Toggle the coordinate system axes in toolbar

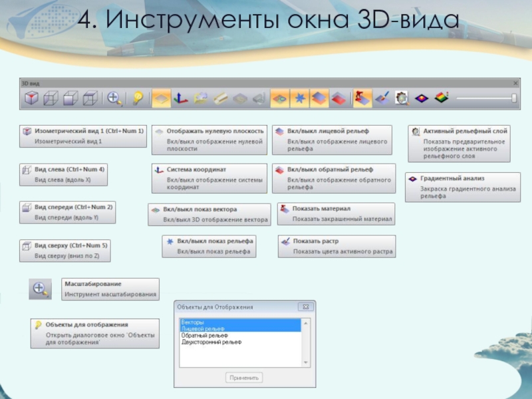(x=180, y=98)
